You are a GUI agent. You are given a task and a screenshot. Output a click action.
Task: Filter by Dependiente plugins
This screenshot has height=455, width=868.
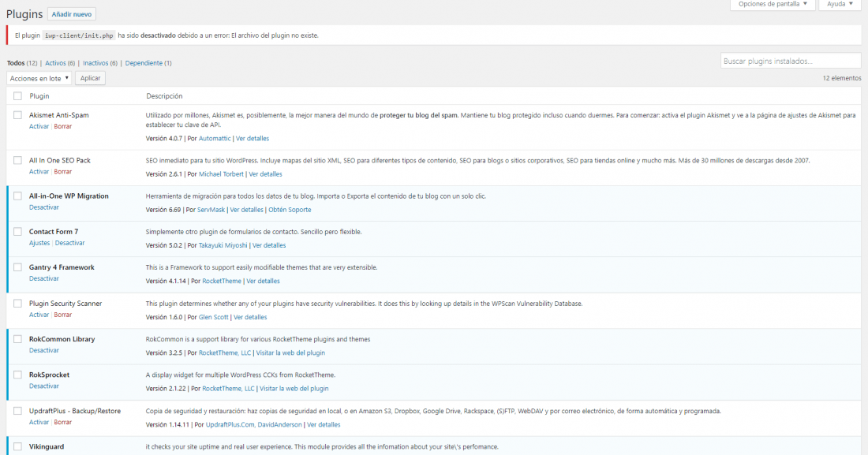144,63
